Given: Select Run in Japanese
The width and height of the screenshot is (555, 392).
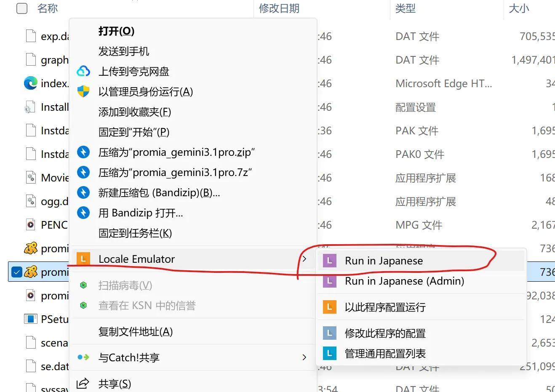Looking at the screenshot, I should 384,261.
